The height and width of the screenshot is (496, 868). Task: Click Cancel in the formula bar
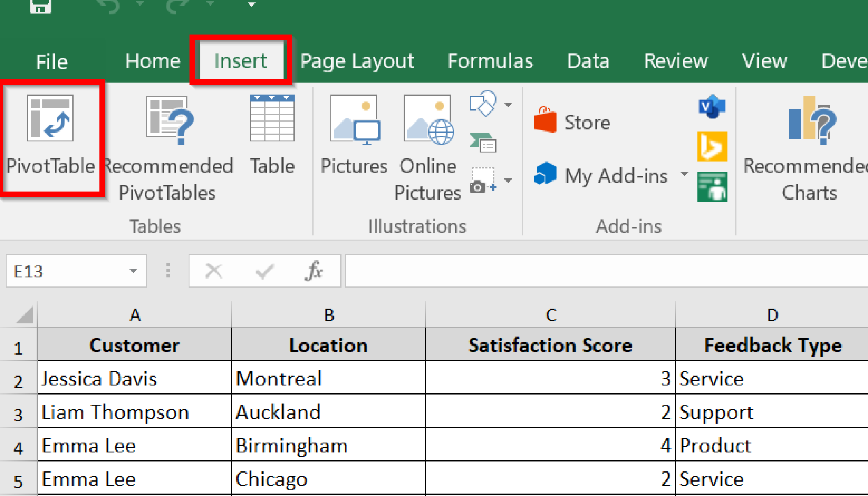(214, 271)
